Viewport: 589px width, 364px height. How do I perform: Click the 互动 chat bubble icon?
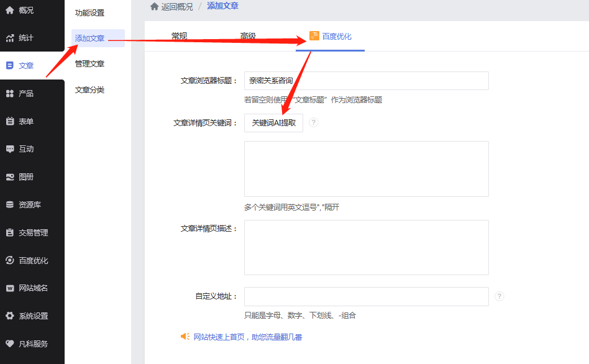coord(10,148)
